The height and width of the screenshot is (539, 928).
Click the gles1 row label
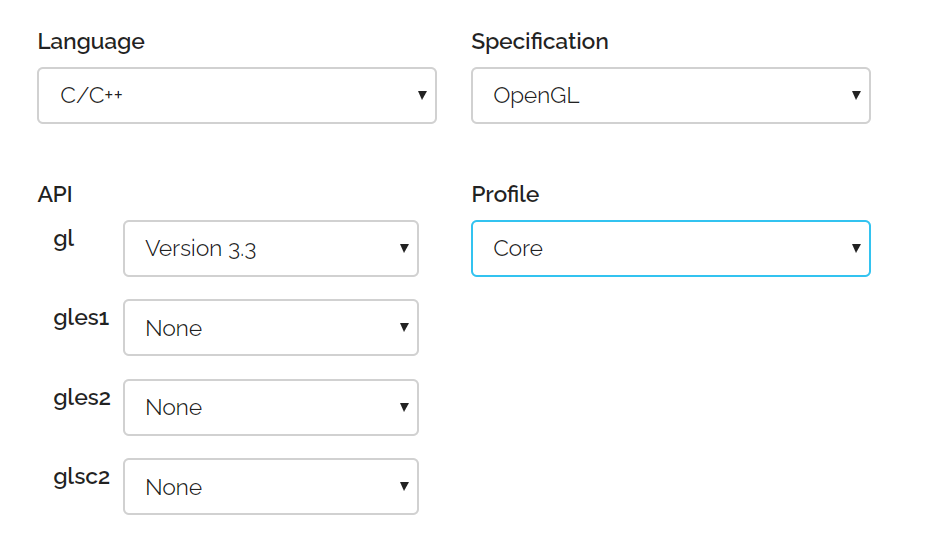pyautogui.click(x=81, y=319)
